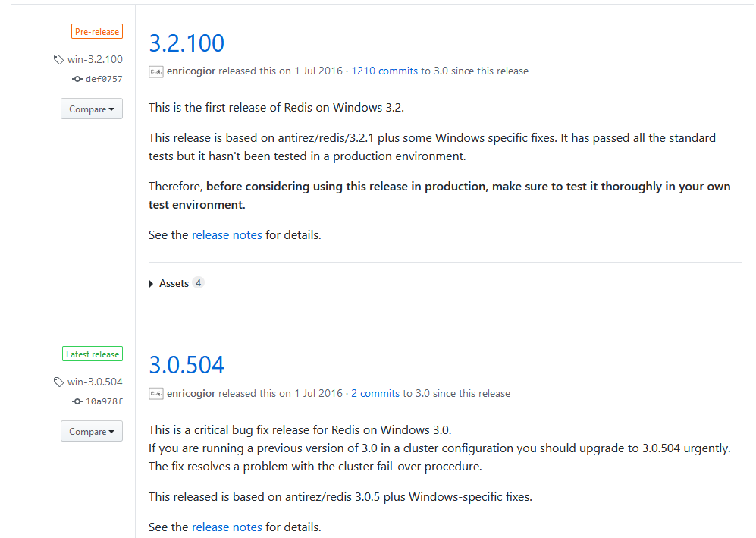Open Compare dropdown for win-3.2.100
Image resolution: width=756 pixels, height=538 pixels.
pyautogui.click(x=92, y=109)
